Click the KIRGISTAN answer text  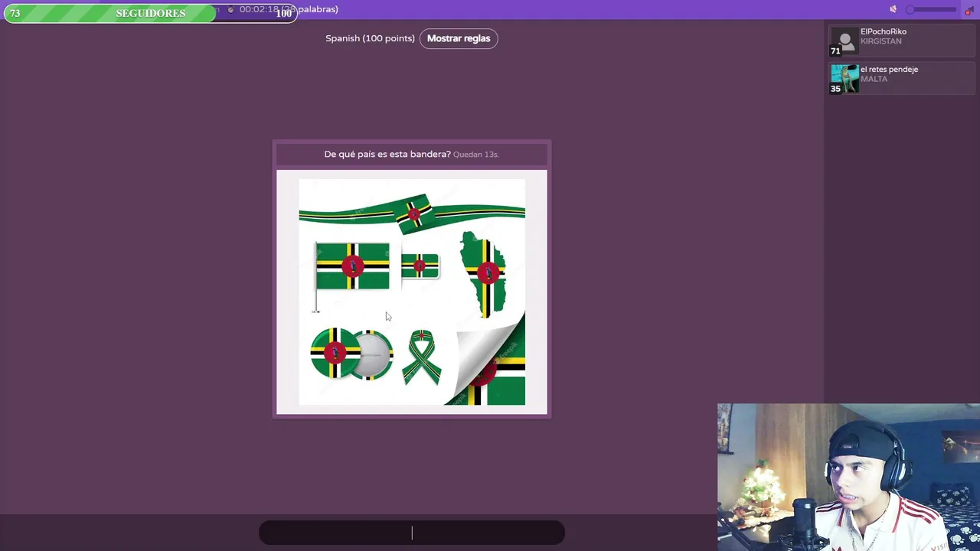(x=880, y=41)
